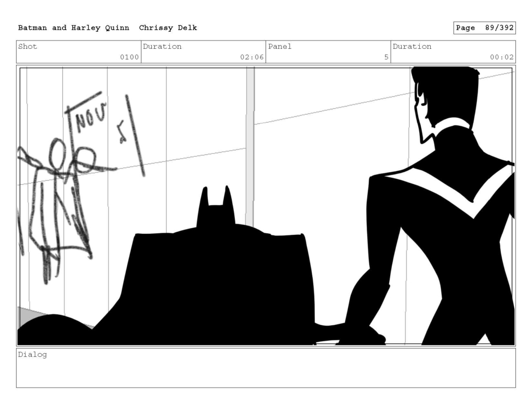
Task: Select the artist name "Chrissy Delk"
Action: [x=168, y=28]
